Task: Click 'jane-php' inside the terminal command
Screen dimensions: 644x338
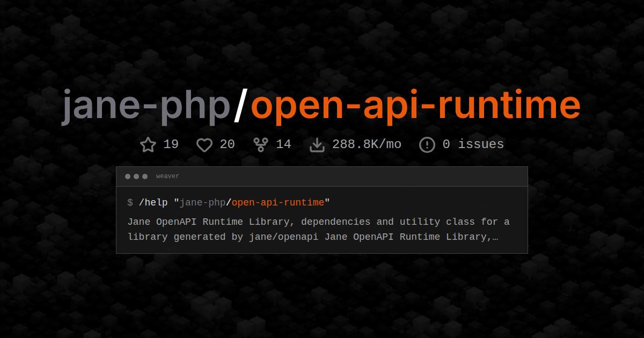Action: pyautogui.click(x=202, y=202)
